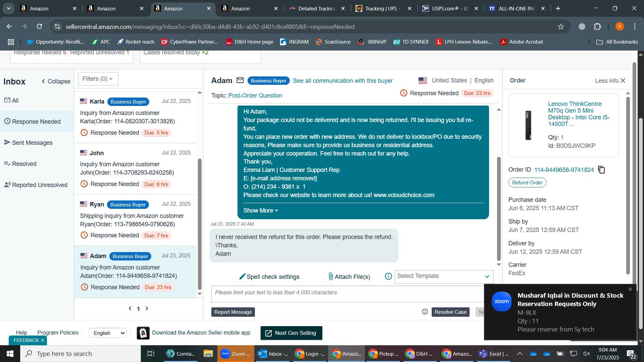Open Task View on the taskbar
The height and width of the screenshot is (362, 644).
pos(151,354)
